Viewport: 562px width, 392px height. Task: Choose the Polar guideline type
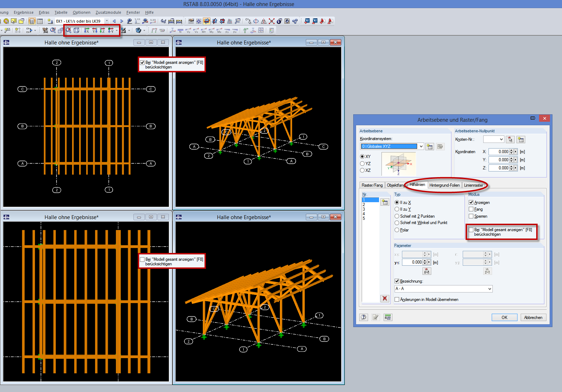(397, 230)
